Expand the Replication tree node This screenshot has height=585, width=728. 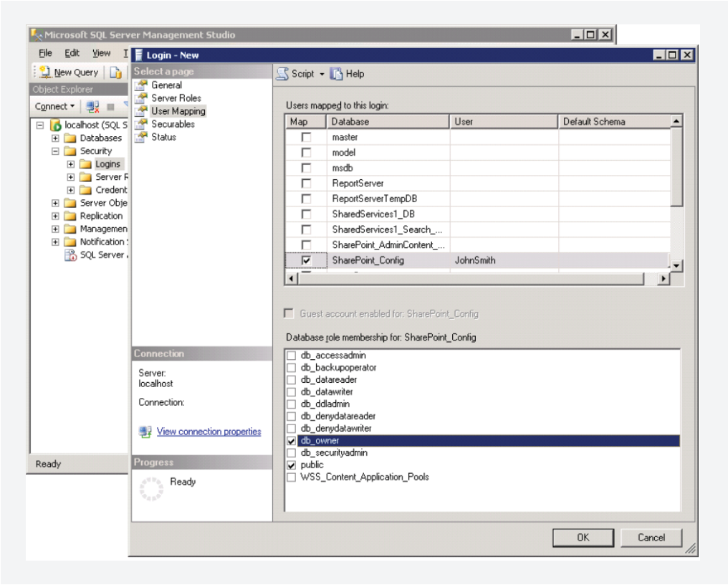pos(55,216)
